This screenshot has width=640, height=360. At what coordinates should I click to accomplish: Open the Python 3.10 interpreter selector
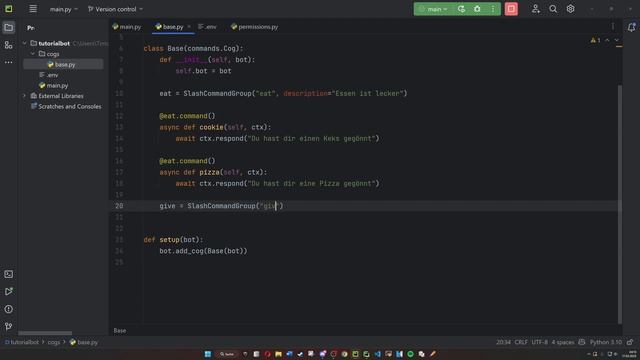pyautogui.click(x=606, y=342)
